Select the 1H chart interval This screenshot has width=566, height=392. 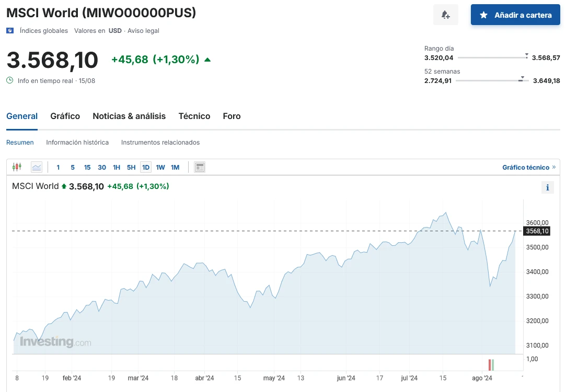(x=117, y=168)
